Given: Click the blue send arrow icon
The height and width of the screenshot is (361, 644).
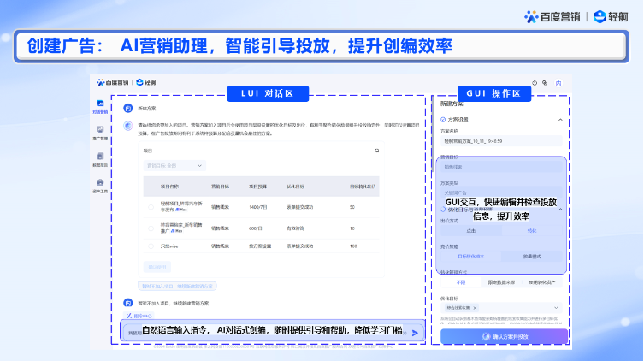Looking at the screenshot, I should 415,333.
